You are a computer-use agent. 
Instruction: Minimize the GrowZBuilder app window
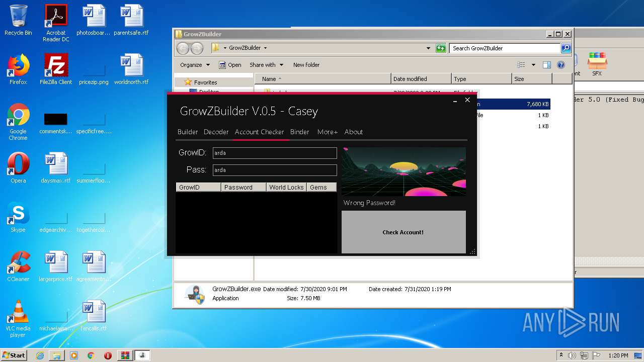pyautogui.click(x=455, y=101)
